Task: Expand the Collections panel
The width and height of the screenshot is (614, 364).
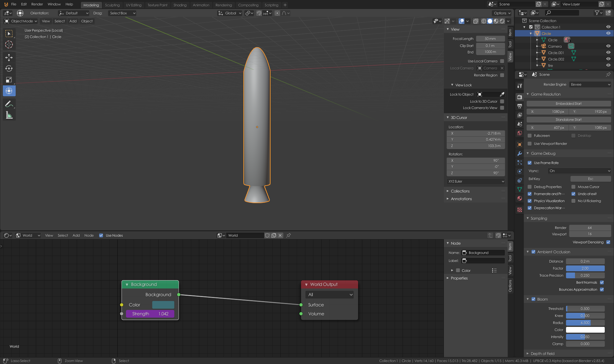Action: (460, 191)
